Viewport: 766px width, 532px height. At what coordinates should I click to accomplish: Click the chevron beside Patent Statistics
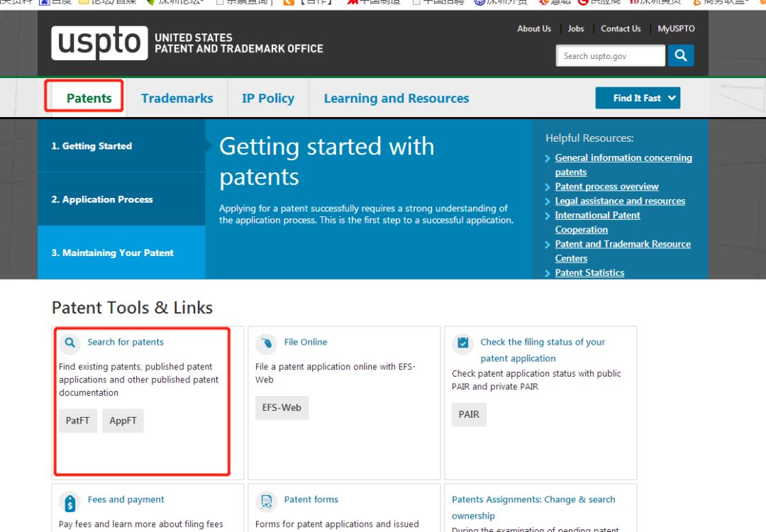pyautogui.click(x=548, y=273)
